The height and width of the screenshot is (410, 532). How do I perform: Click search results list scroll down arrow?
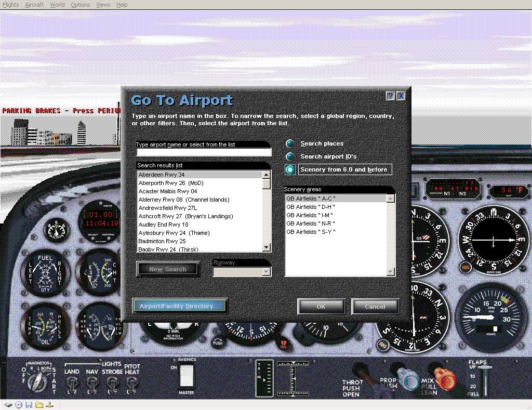click(267, 247)
